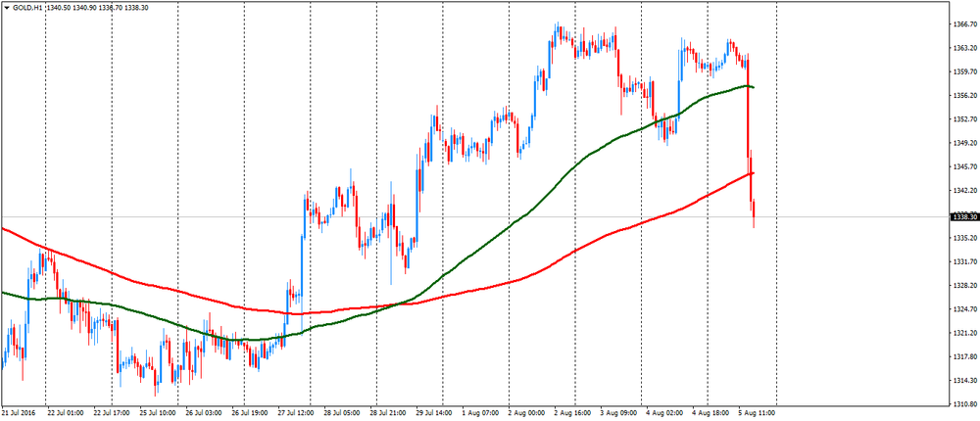The height and width of the screenshot is (421, 980).
Task: Click the 1352.70 price axis label
Action: pos(963,118)
